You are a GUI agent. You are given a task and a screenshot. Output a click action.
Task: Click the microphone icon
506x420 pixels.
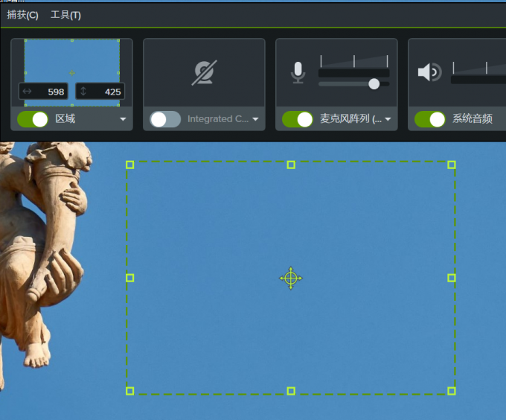click(x=298, y=72)
